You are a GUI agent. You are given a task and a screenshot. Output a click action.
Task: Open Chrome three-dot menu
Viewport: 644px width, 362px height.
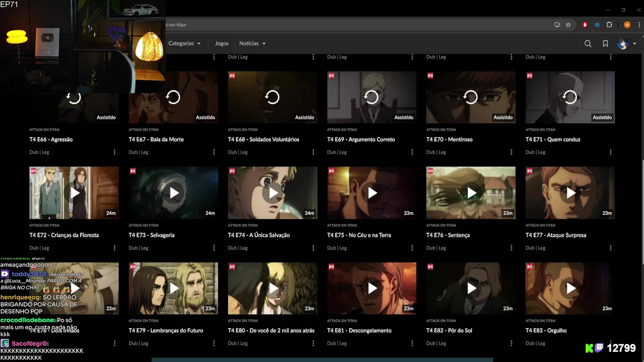click(x=638, y=25)
